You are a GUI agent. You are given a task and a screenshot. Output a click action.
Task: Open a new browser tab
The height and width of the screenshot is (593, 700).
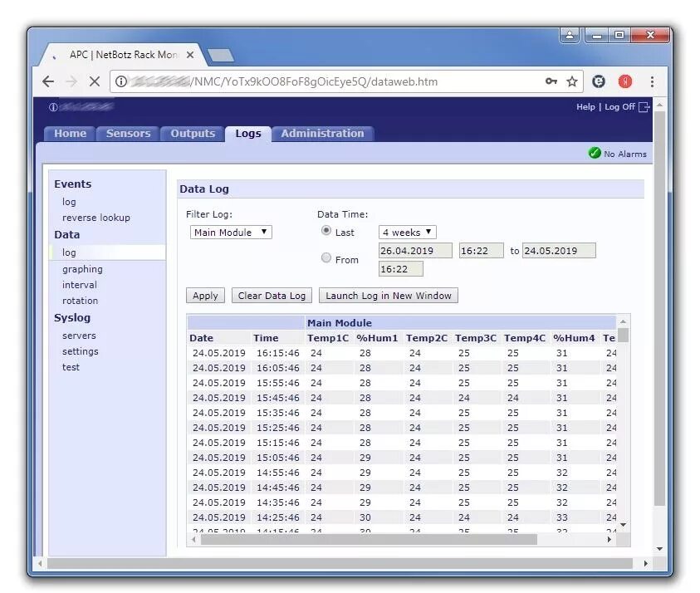pos(221,56)
